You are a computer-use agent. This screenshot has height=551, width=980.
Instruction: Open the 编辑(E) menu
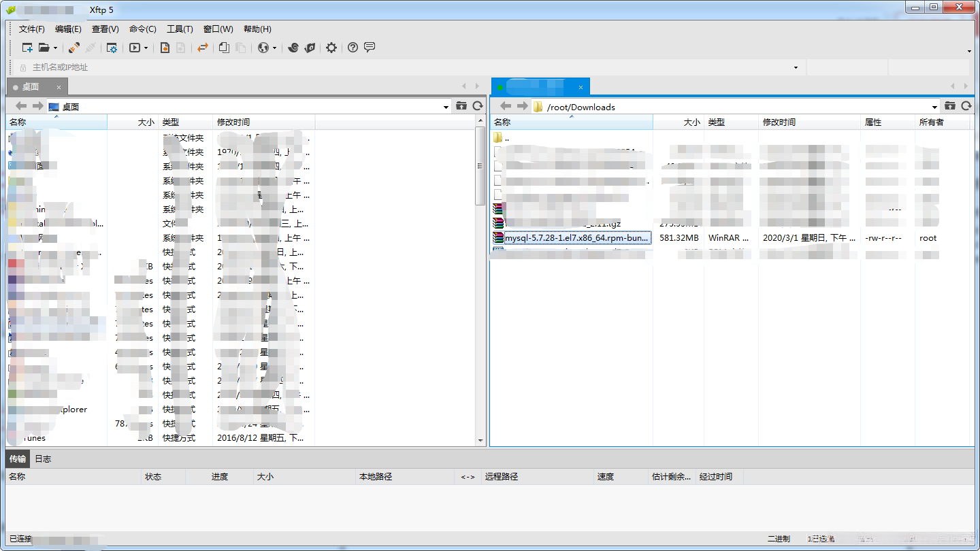click(x=68, y=29)
